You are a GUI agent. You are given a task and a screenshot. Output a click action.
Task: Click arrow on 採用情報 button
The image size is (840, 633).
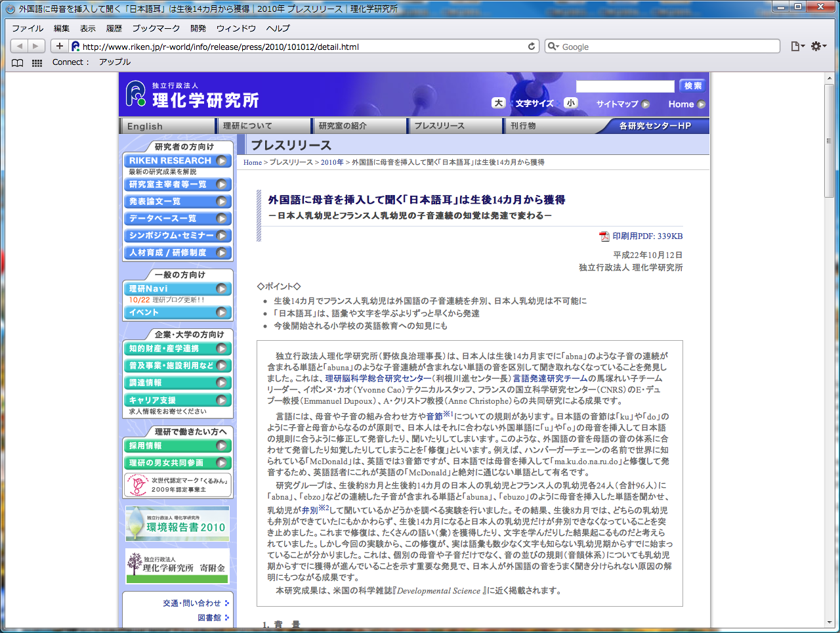(222, 446)
